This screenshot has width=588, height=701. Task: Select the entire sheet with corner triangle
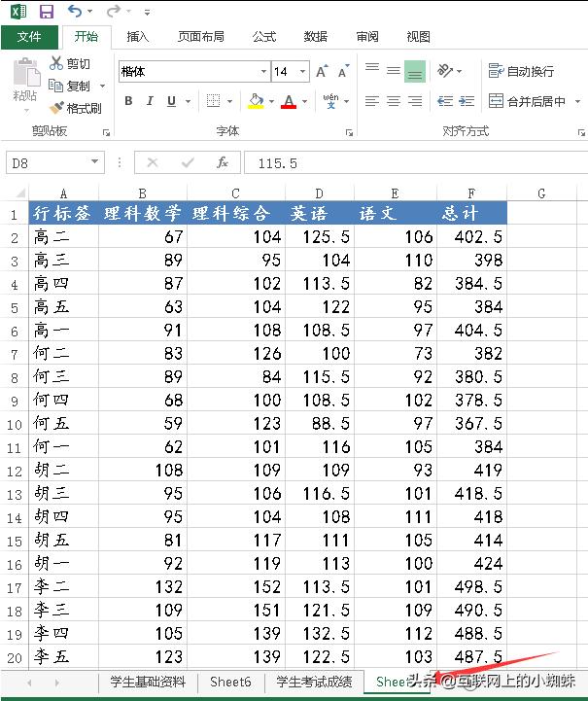pyautogui.click(x=20, y=193)
